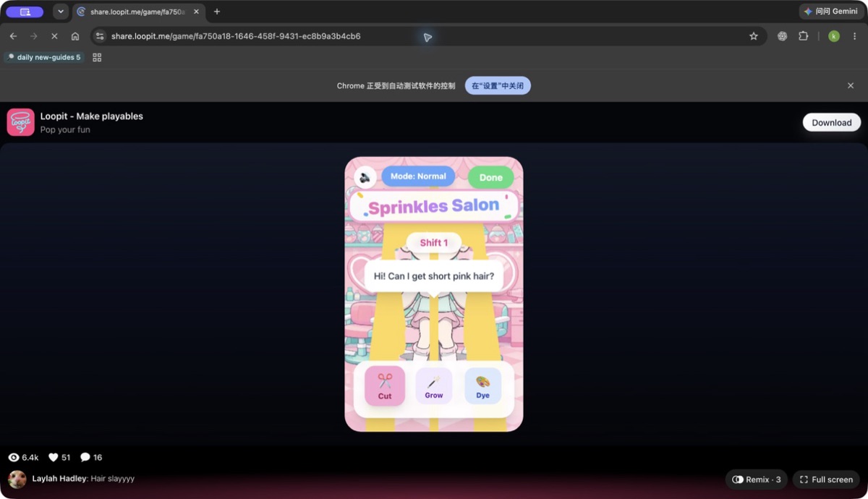Toggle the Mode: Normal button
The height and width of the screenshot is (499, 868).
[x=418, y=176]
